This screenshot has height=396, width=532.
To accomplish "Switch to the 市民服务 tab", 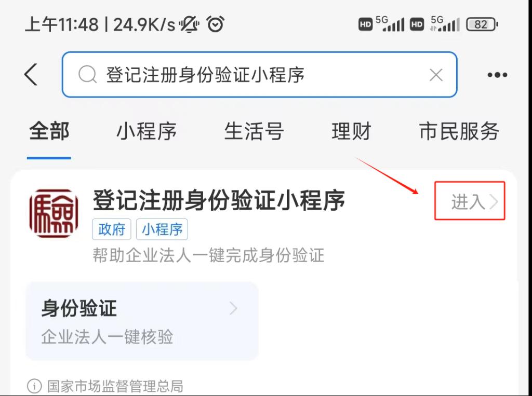I will pos(459,131).
